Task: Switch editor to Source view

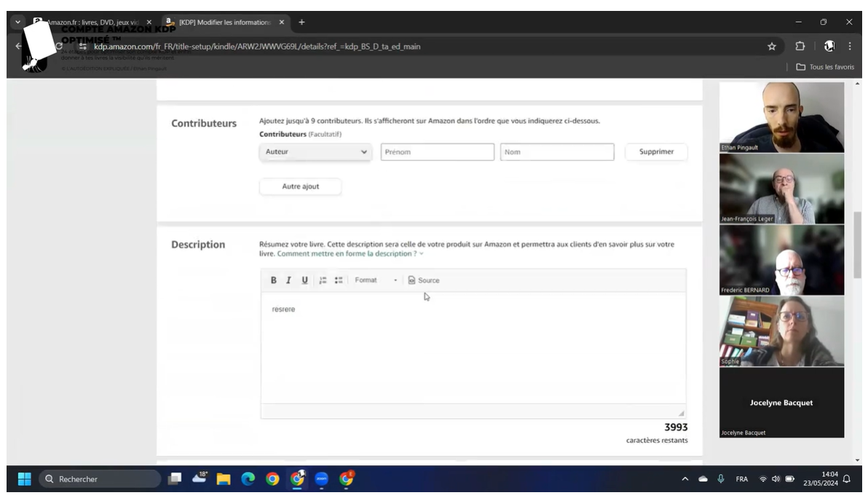Action: coord(424,280)
